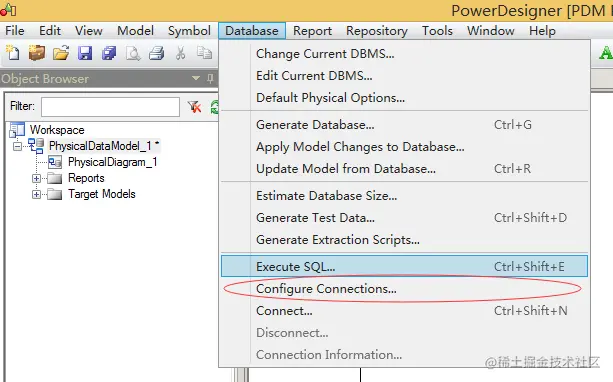Select the Reports folder
The image size is (613, 382).
click(x=86, y=178)
